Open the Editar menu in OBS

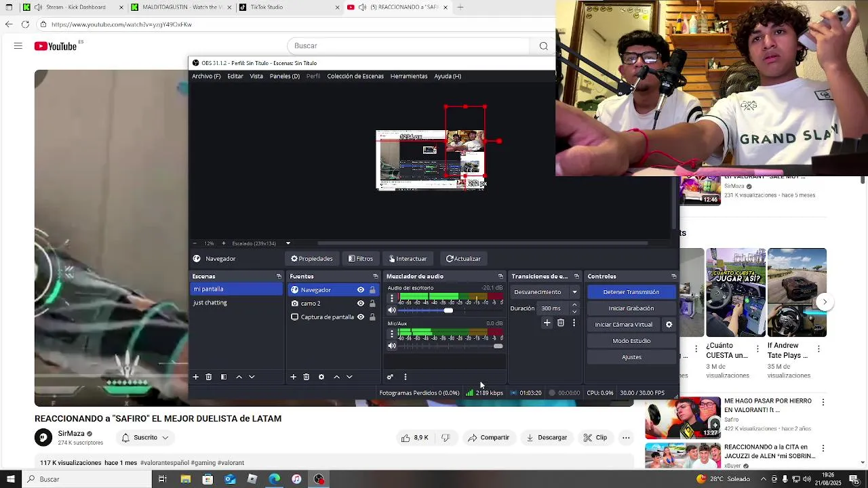235,77
